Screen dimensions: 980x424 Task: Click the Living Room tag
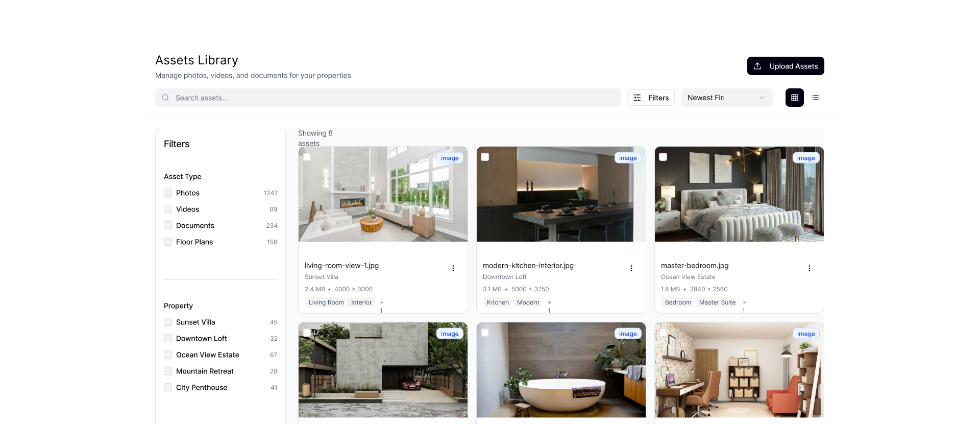326,302
